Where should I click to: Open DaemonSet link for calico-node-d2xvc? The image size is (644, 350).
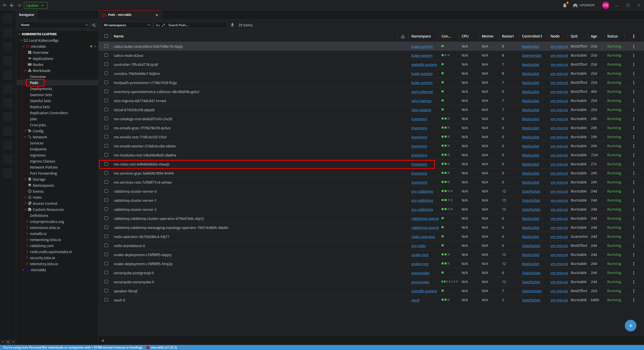click(x=532, y=56)
